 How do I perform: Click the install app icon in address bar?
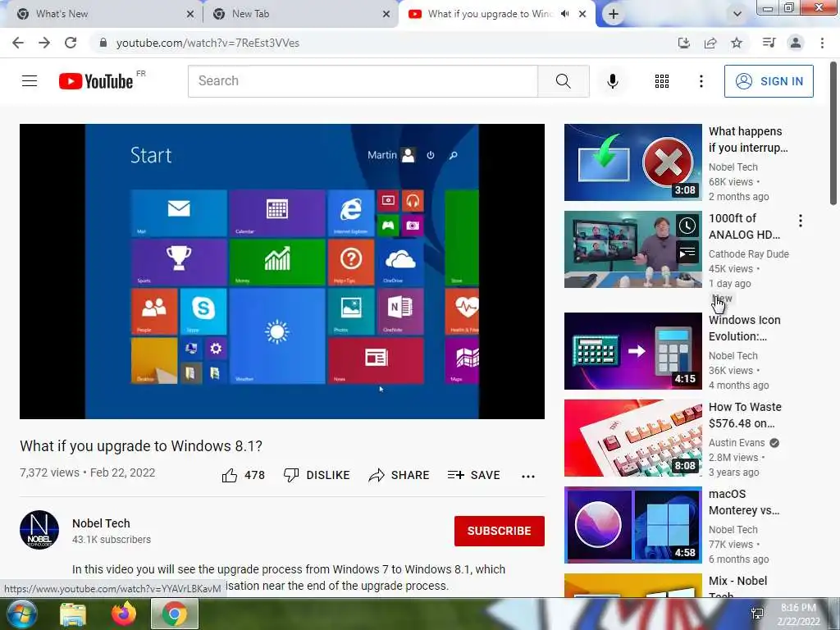click(x=683, y=43)
